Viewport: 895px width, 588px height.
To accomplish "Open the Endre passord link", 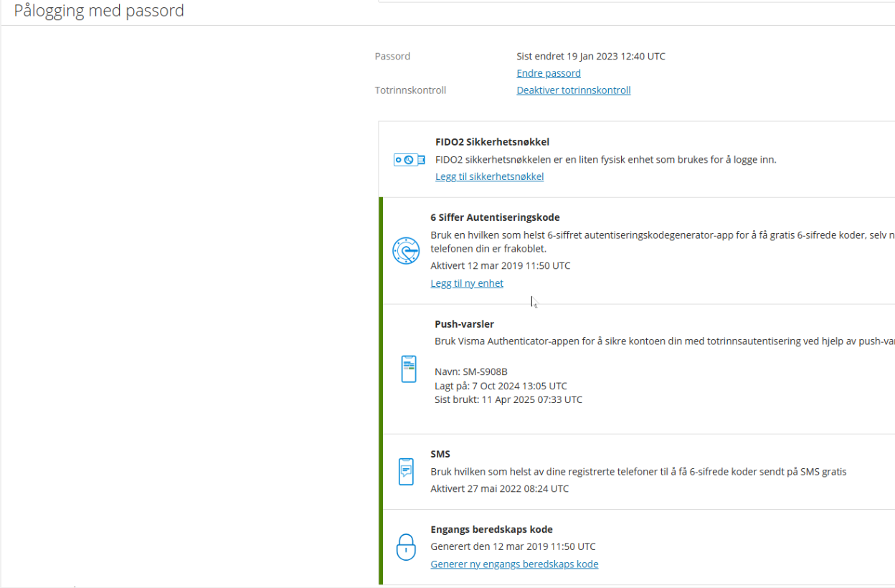I will (549, 73).
